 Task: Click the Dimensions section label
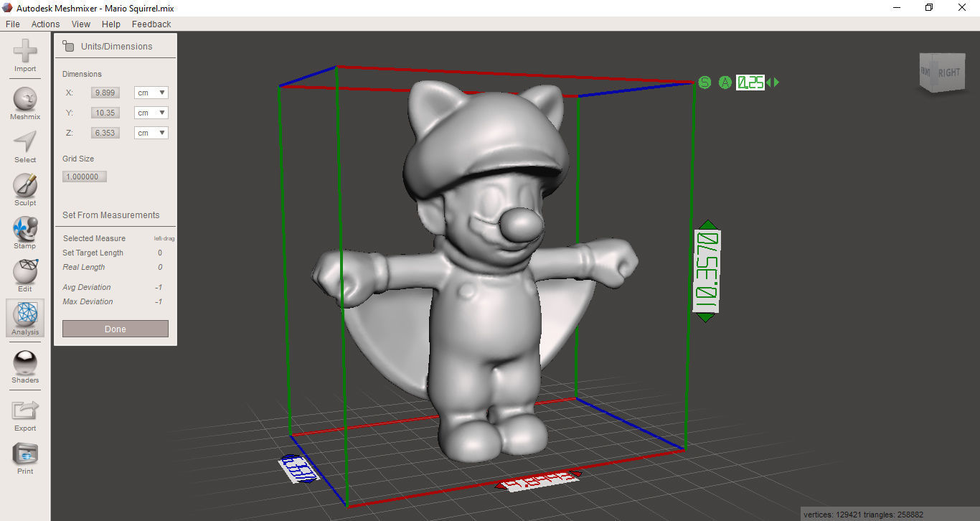click(82, 74)
